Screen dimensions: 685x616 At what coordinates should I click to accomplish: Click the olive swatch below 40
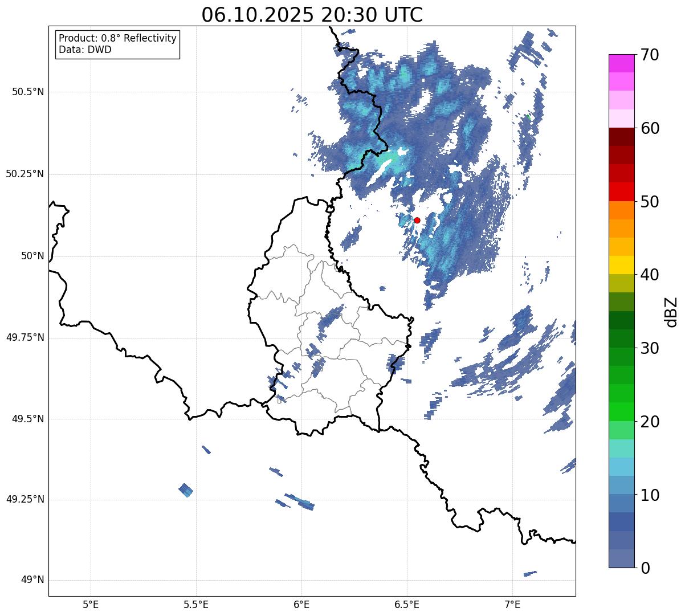(621, 283)
